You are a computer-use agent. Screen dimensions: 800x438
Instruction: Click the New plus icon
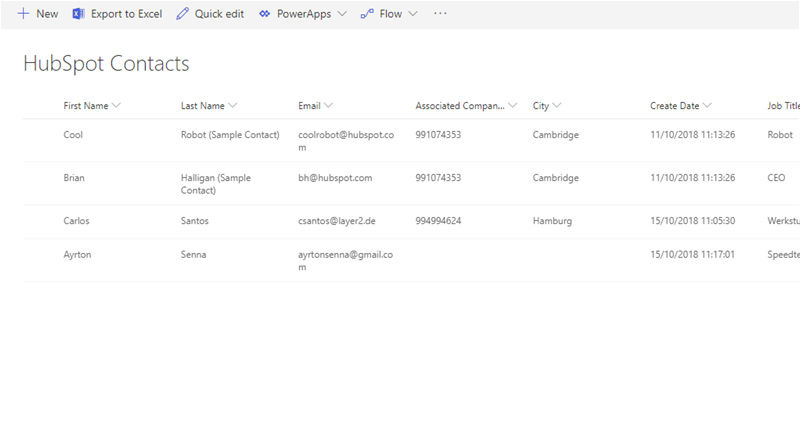(23, 14)
